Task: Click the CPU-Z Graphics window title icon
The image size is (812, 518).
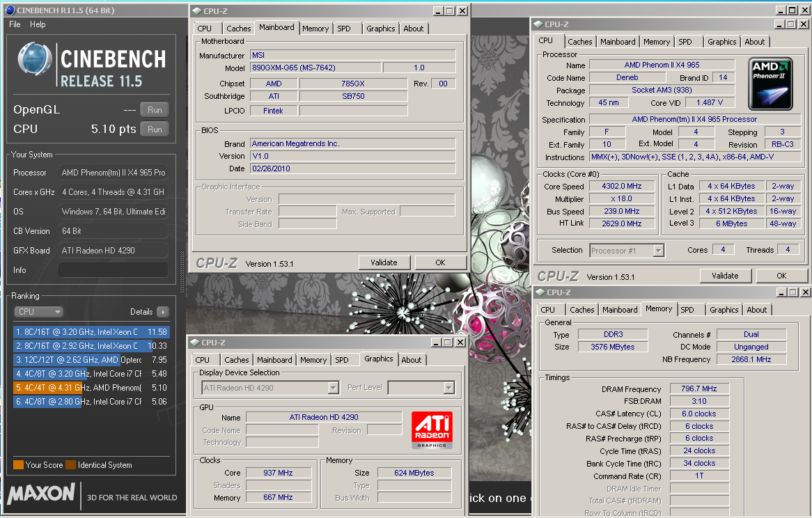Action: coord(193,343)
